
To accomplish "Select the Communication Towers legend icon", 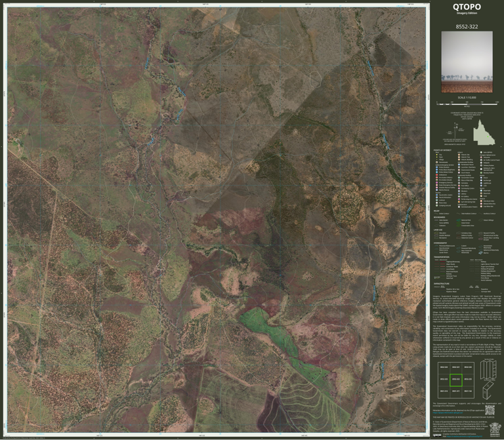I will tap(459, 207).
